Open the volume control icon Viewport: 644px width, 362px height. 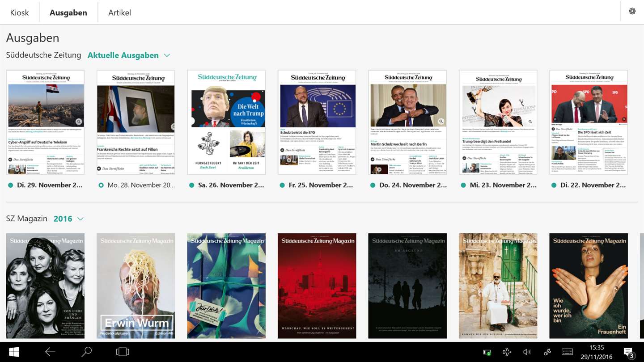pyautogui.click(x=527, y=352)
